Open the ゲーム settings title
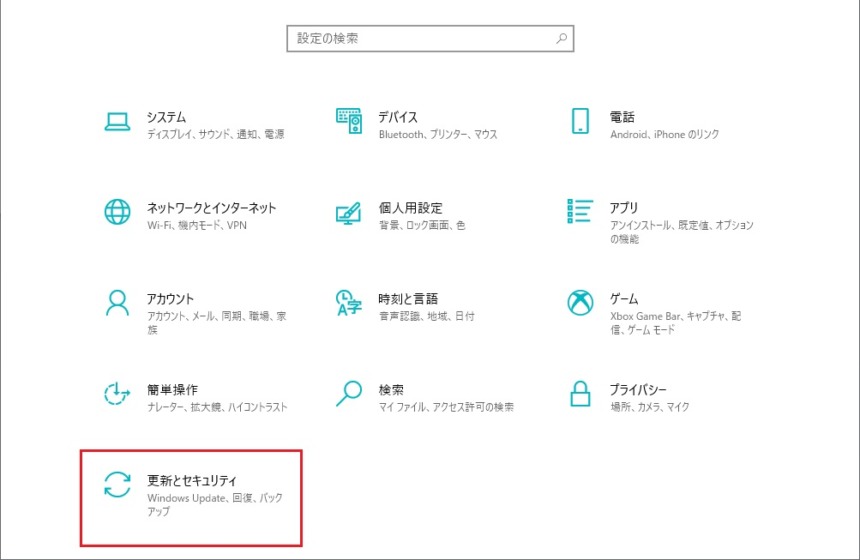This screenshot has height=560, width=860. pos(624,299)
